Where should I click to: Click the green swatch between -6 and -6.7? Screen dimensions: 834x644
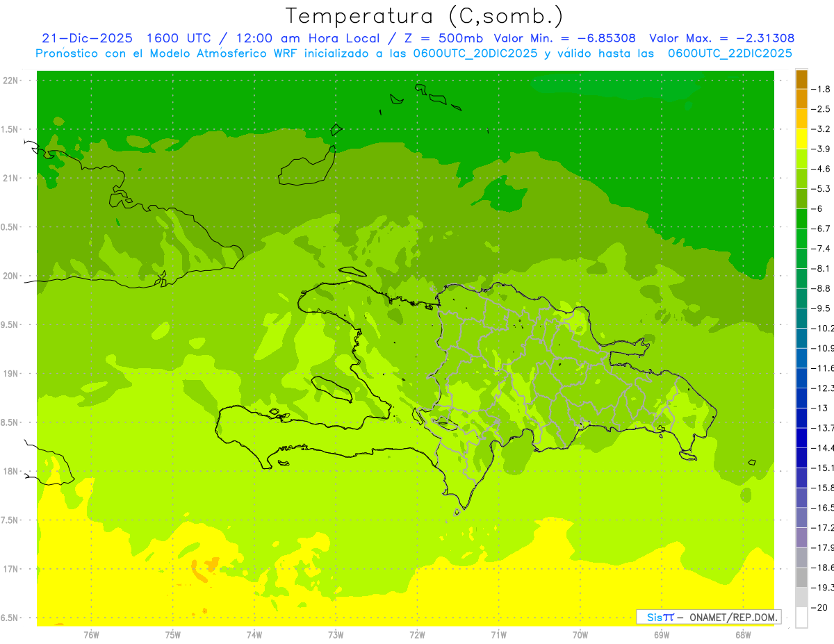(x=801, y=219)
